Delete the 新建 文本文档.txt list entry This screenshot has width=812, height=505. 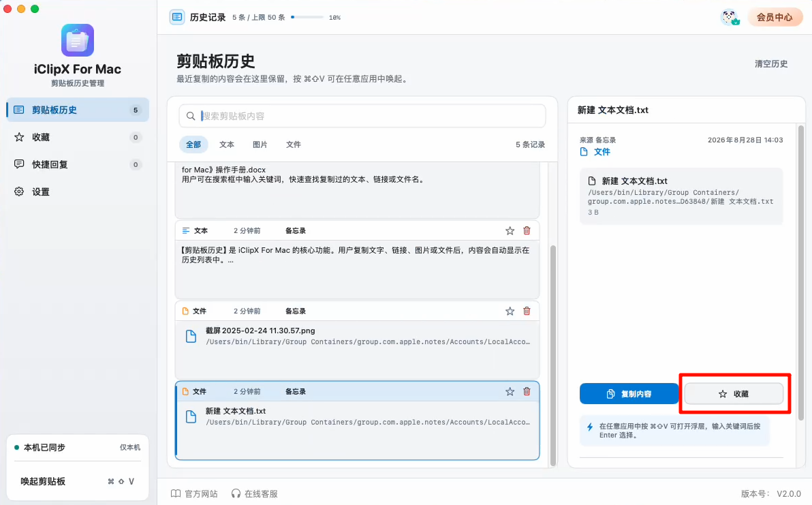[x=527, y=392]
